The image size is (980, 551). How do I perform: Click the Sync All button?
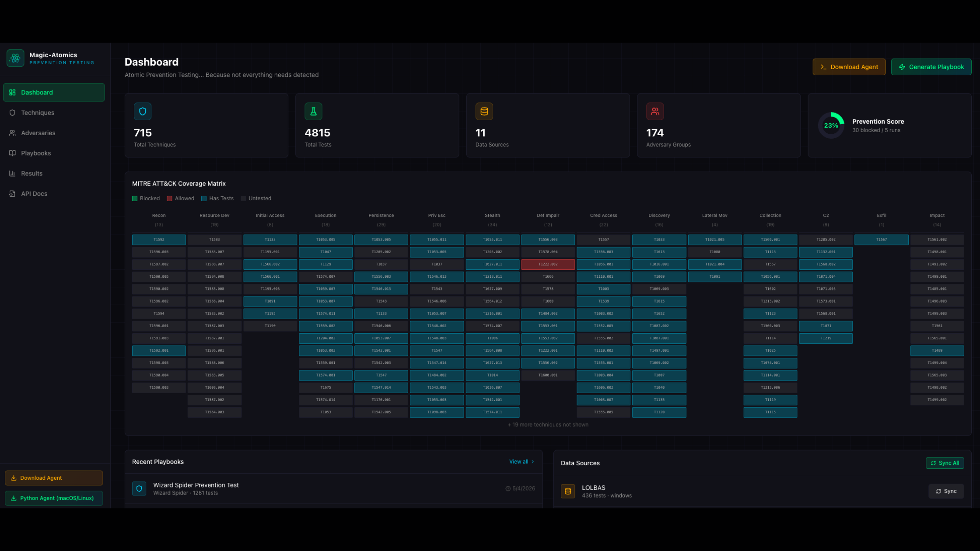point(945,463)
